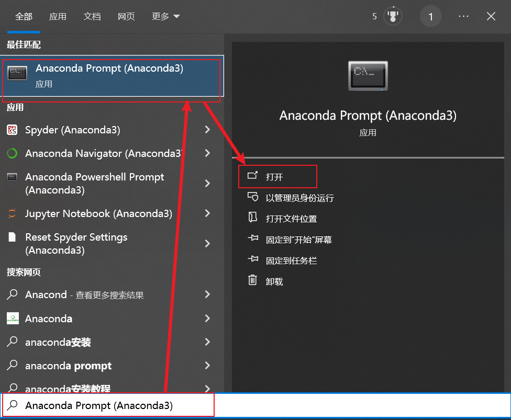This screenshot has width=511, height=420.
Task: Select 'Anacond - 查看更多搜索结果' web search
Action: click(112, 294)
